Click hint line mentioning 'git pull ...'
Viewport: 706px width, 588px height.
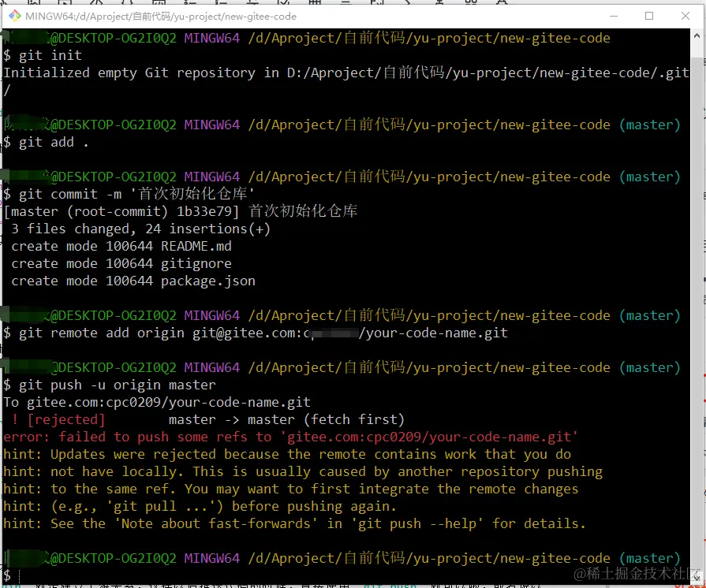point(200,507)
